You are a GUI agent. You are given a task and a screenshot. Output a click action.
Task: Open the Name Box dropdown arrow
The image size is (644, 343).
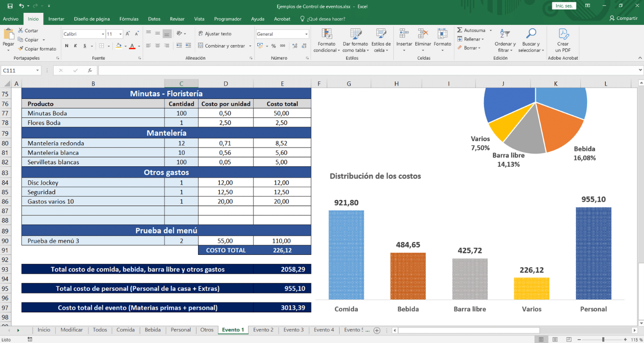click(37, 71)
